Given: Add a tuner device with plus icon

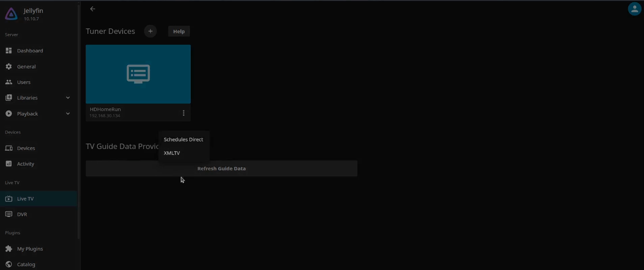Looking at the screenshot, I should tap(151, 31).
